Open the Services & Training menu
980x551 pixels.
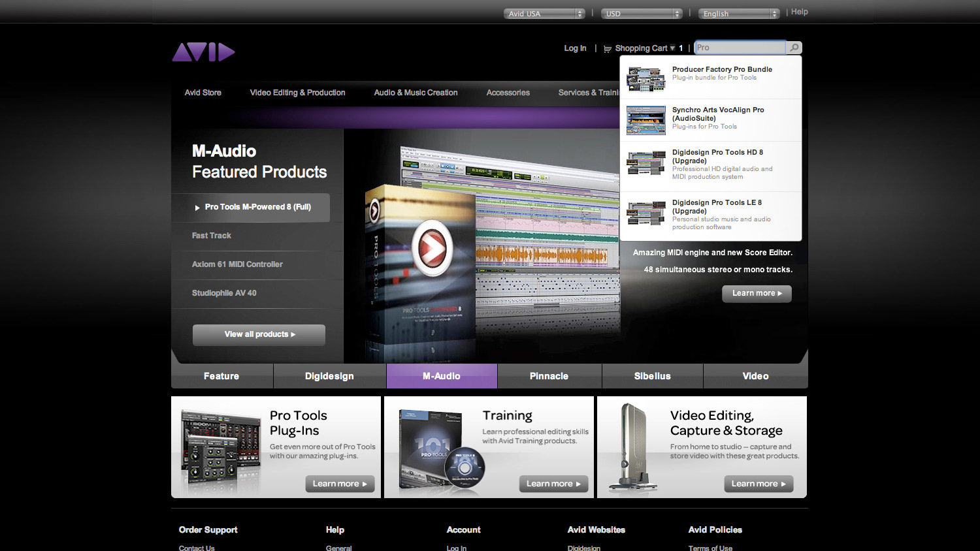point(589,93)
